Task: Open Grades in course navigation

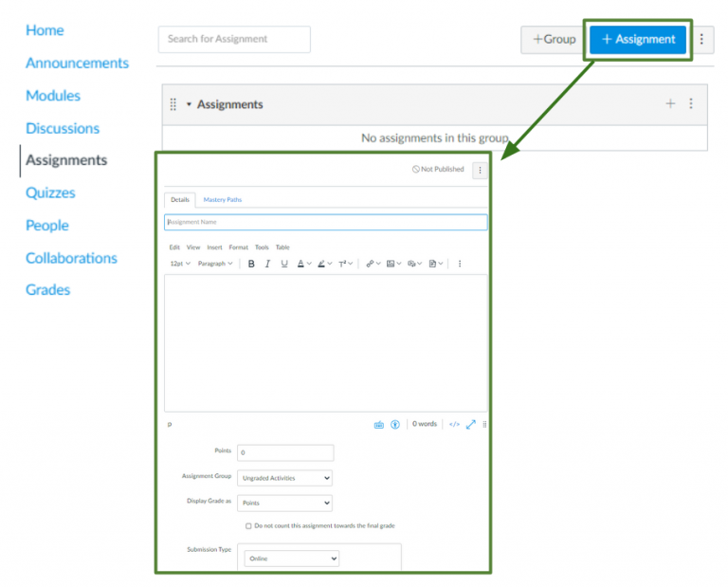Action: (x=47, y=290)
